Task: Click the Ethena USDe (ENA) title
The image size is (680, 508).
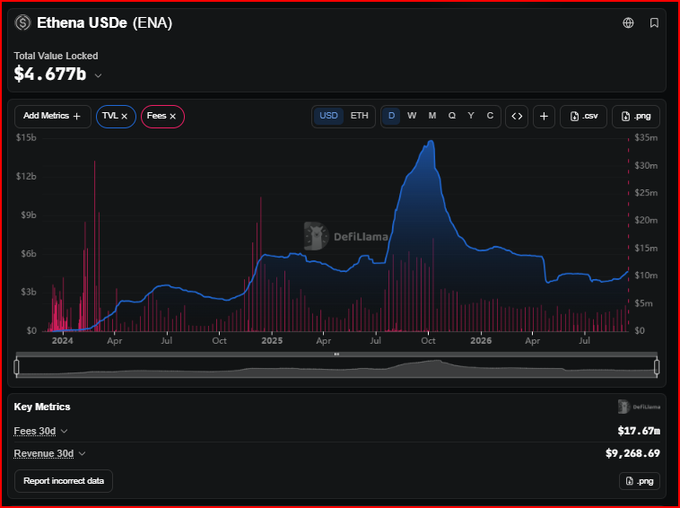Action: pos(105,23)
